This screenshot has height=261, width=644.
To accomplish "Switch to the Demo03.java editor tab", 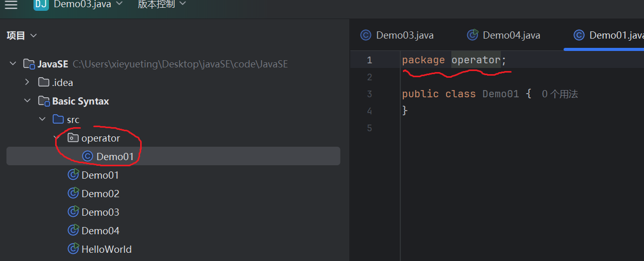I will tap(397, 35).
